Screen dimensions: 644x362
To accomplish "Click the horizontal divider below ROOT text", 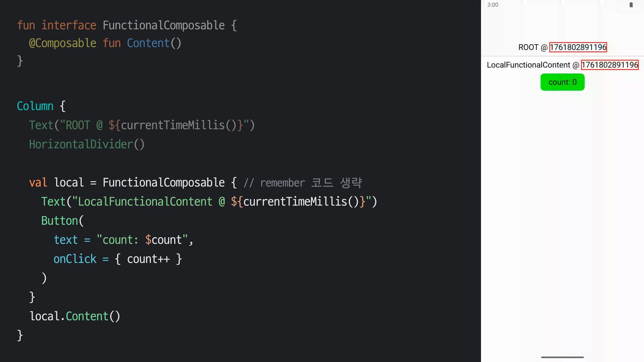I will coord(562,56).
